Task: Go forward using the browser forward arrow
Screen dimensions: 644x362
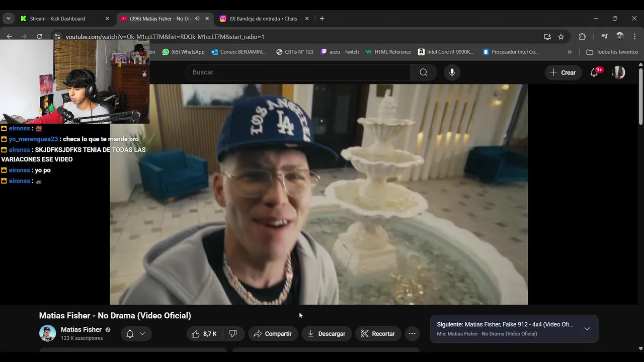Action: click(x=24, y=36)
